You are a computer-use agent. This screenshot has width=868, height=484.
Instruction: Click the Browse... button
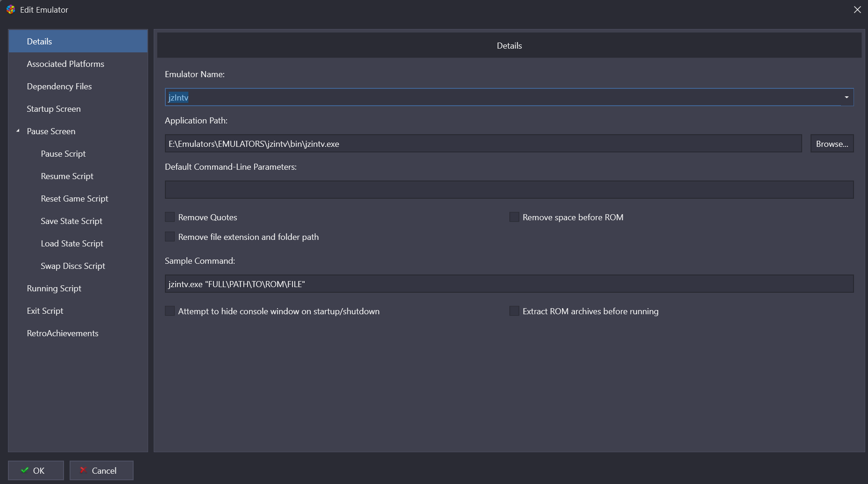tap(832, 144)
